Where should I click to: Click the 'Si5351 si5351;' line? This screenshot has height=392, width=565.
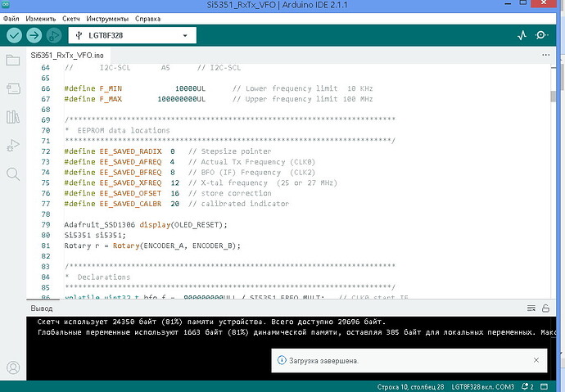[x=95, y=236]
